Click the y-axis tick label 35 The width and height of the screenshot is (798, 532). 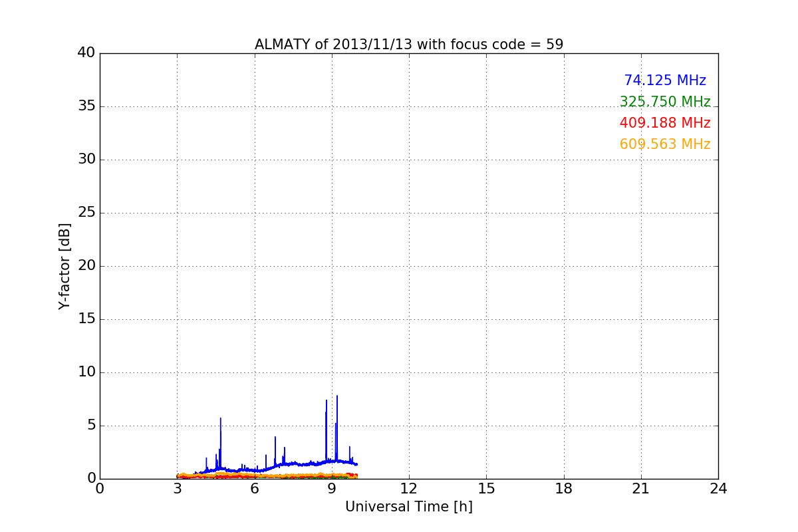coord(86,106)
